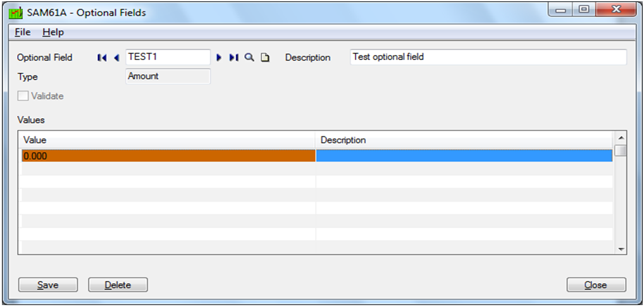Open the optional field finder magnifier

pos(249,57)
